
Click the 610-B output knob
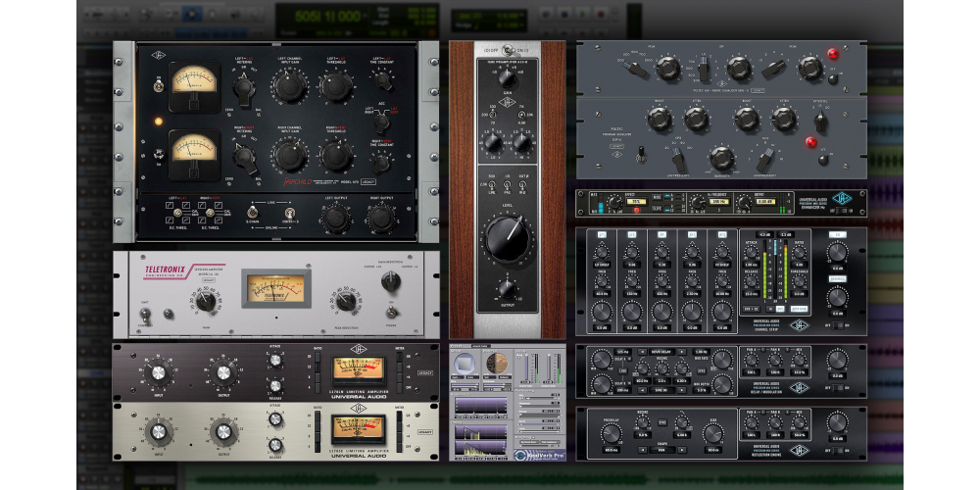click(x=507, y=289)
